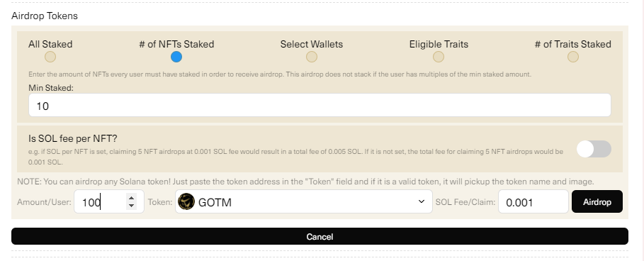Select the # of Traits Staked radio

pyautogui.click(x=573, y=57)
